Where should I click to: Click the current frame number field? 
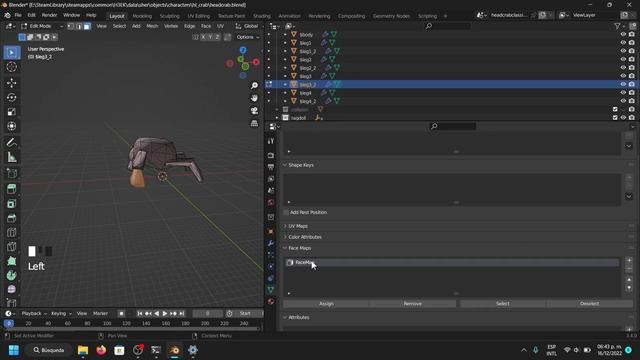(207, 313)
